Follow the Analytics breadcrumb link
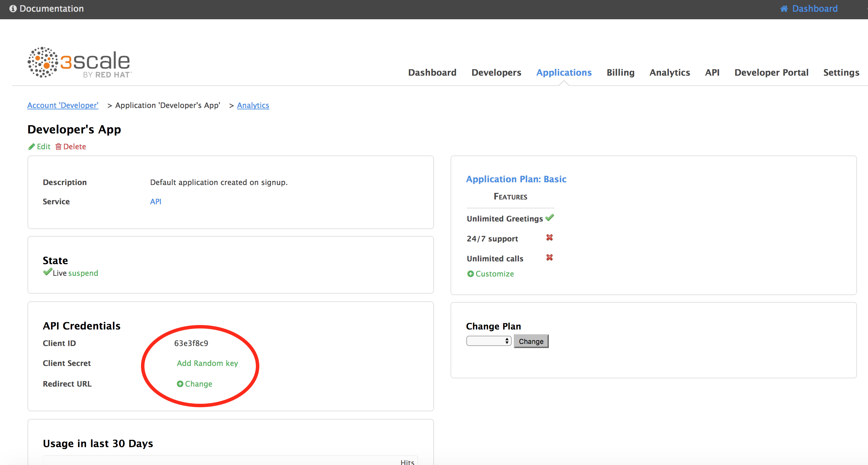Screen dimensions: 868x465 [253, 105]
